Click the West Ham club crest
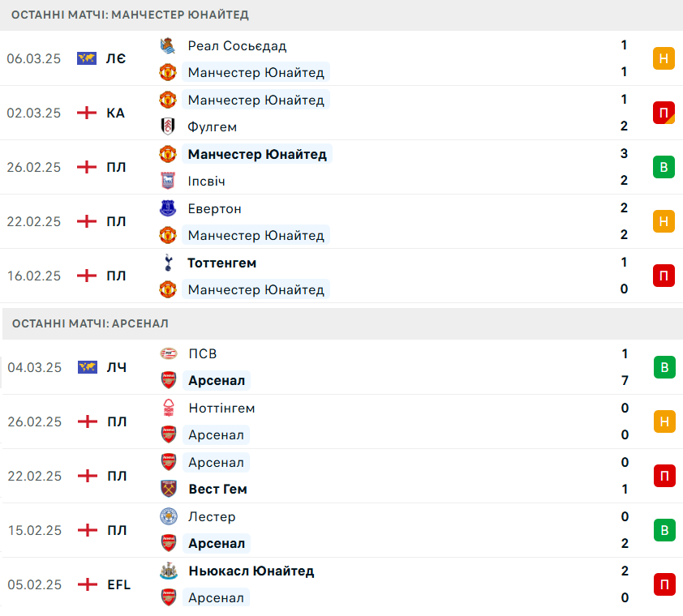 click(x=169, y=489)
